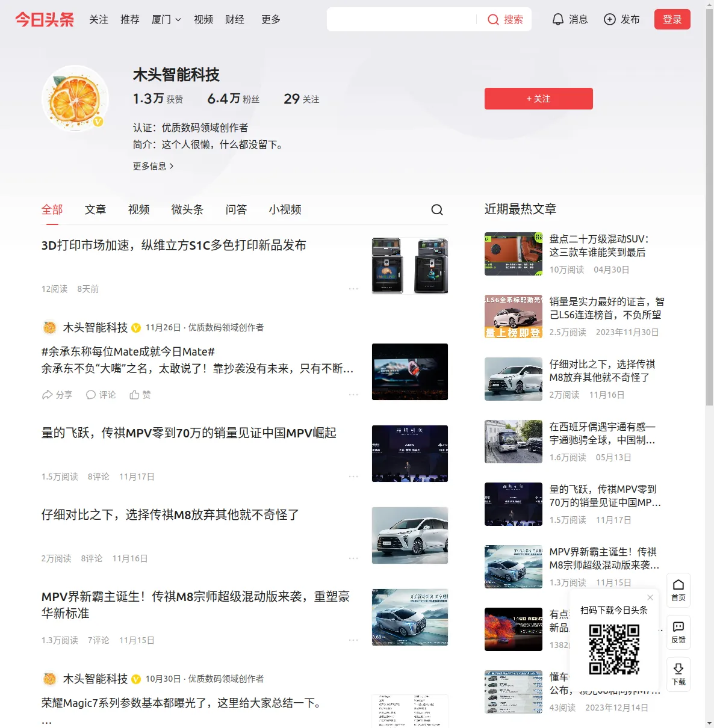Open article MPV界新霸主诞生

point(196,605)
